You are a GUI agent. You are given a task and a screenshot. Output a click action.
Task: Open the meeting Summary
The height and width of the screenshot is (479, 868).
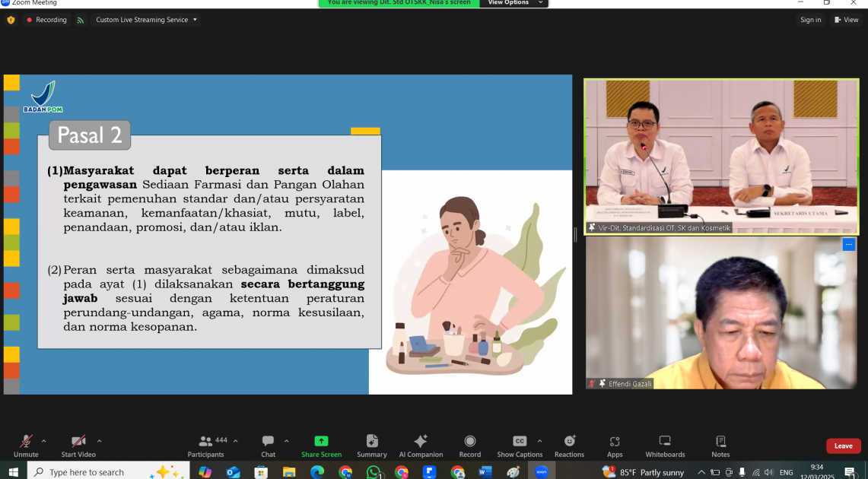[372, 446]
